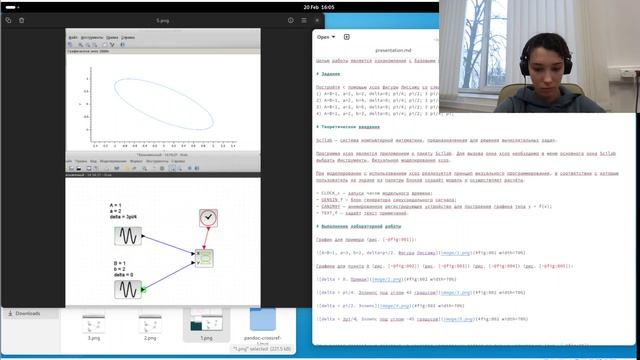Open the clock showing 20 Feb 16:05
Screen dimensions: 640x360
(319, 7)
